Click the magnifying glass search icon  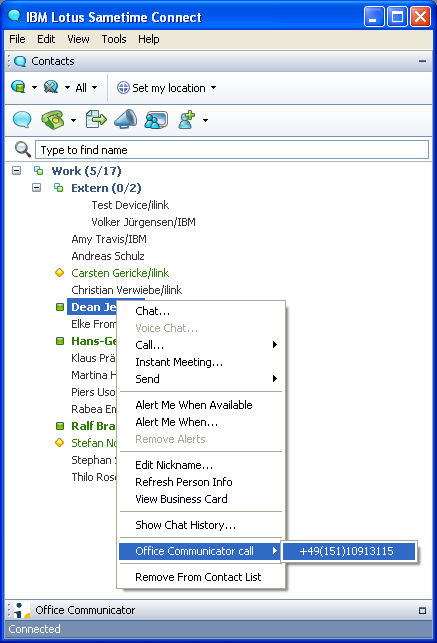click(23, 149)
